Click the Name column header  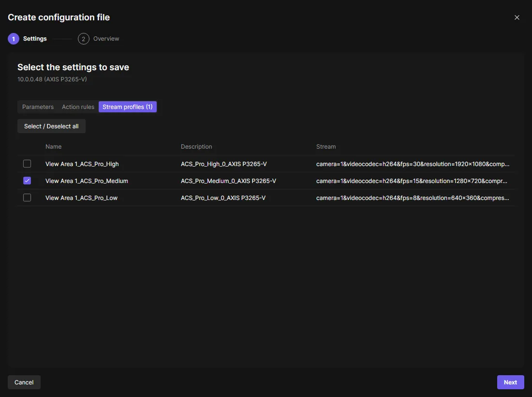click(x=54, y=147)
